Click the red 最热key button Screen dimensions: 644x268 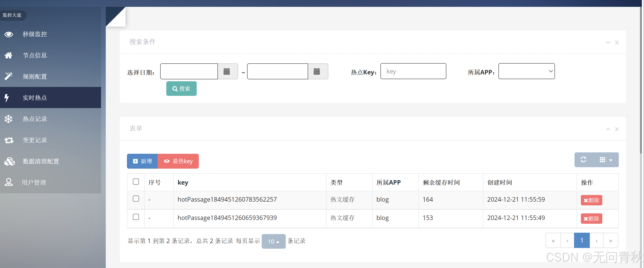point(178,161)
